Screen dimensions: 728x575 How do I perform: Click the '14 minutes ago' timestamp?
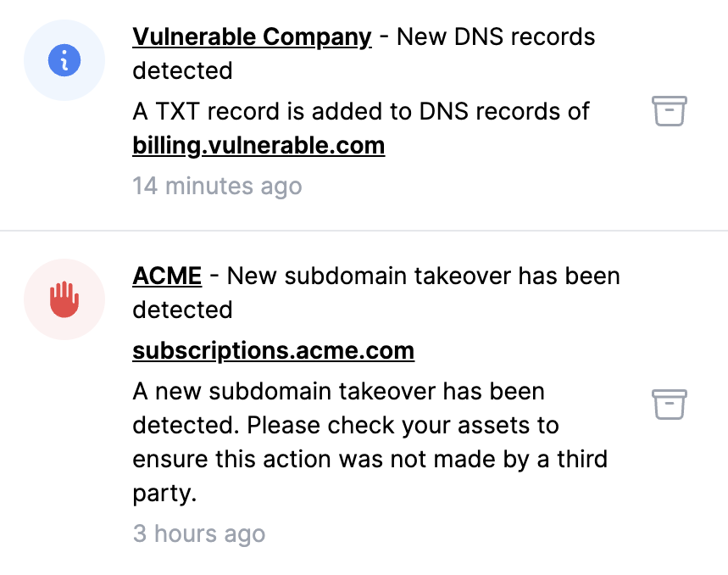click(217, 186)
